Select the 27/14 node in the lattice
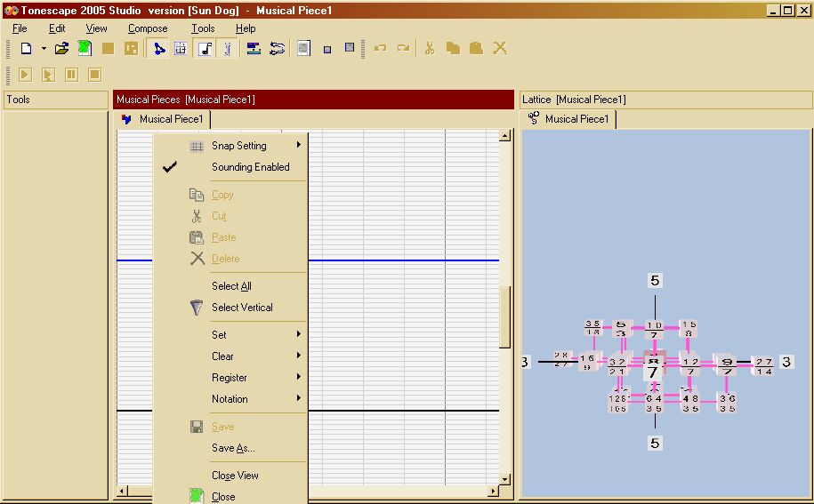 [x=763, y=366]
